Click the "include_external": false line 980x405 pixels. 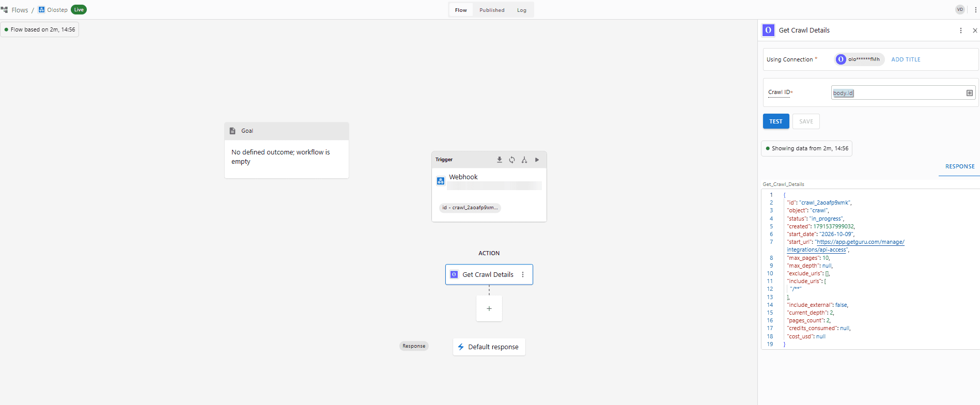[818, 305]
